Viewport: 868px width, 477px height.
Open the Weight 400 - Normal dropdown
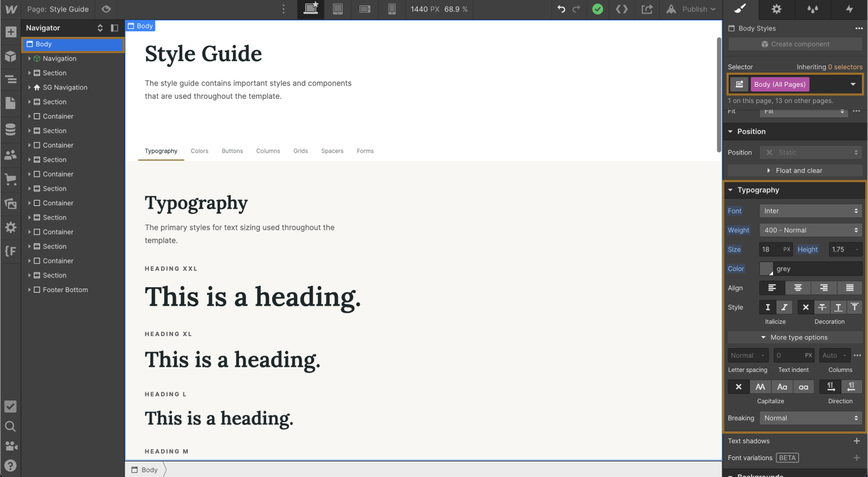point(811,230)
